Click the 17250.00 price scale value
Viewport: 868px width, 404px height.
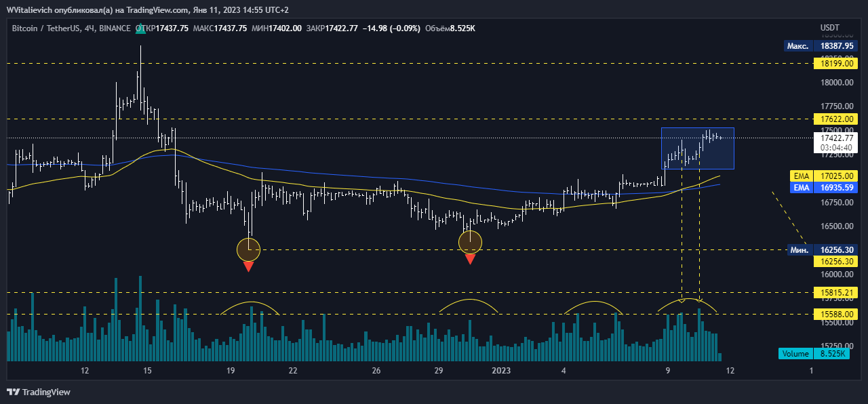pyautogui.click(x=836, y=155)
